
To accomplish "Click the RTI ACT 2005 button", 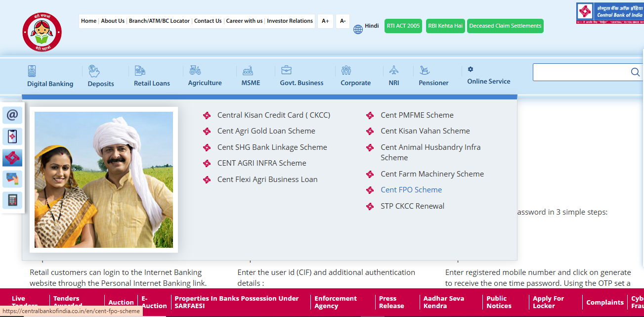I will pos(403,26).
